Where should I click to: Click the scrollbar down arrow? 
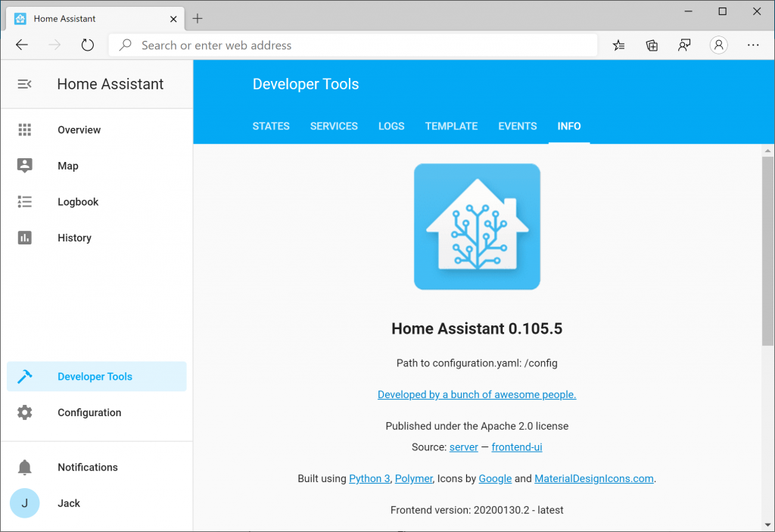point(767,525)
